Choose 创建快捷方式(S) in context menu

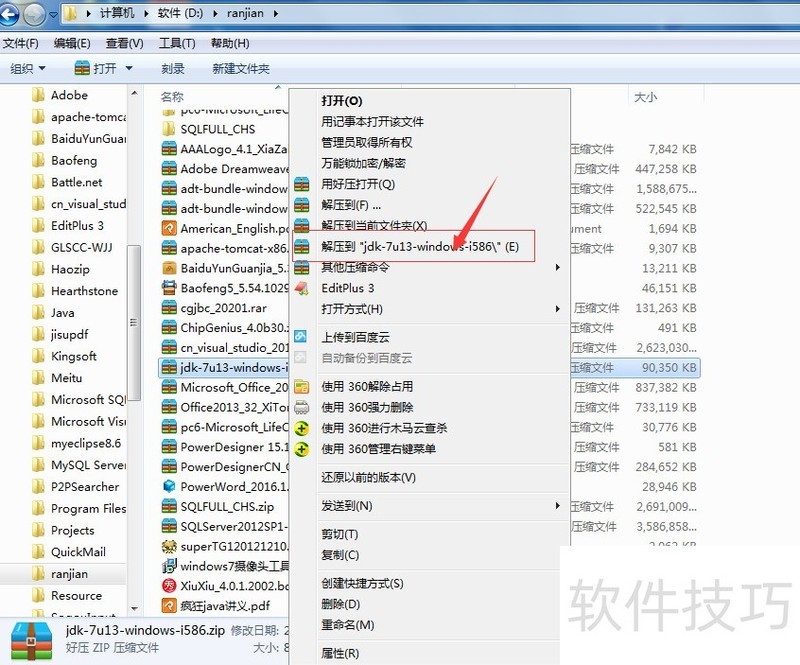[x=362, y=583]
